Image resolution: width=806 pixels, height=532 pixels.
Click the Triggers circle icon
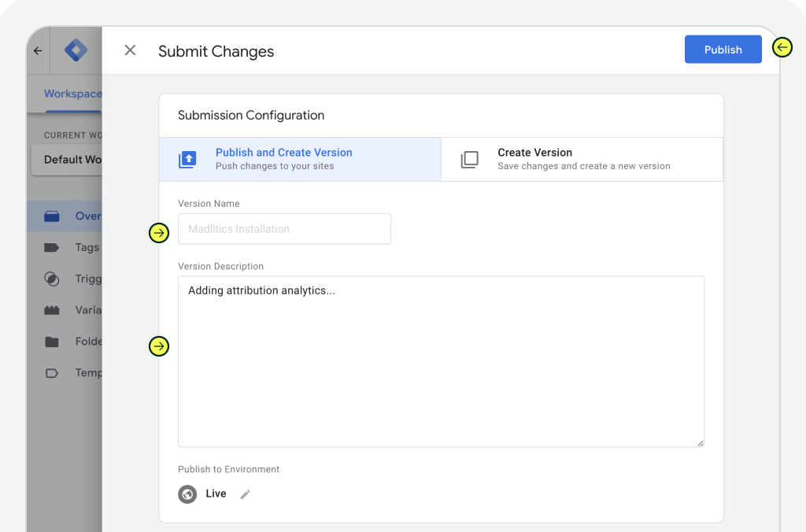[x=52, y=279]
